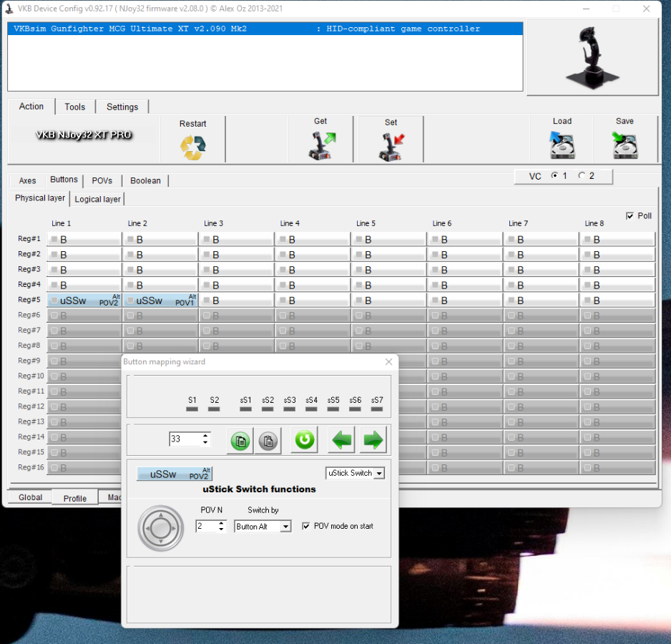Open the POVs tab
The width and height of the screenshot is (671, 644).
102,181
